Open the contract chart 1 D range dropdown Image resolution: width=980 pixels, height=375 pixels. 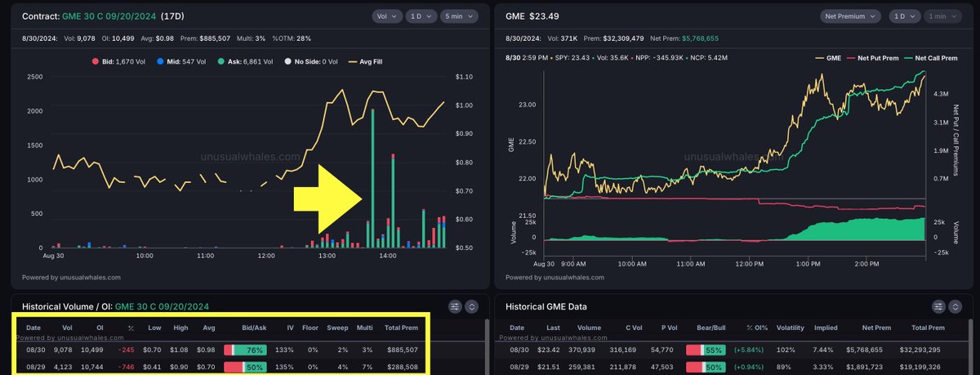(x=421, y=16)
